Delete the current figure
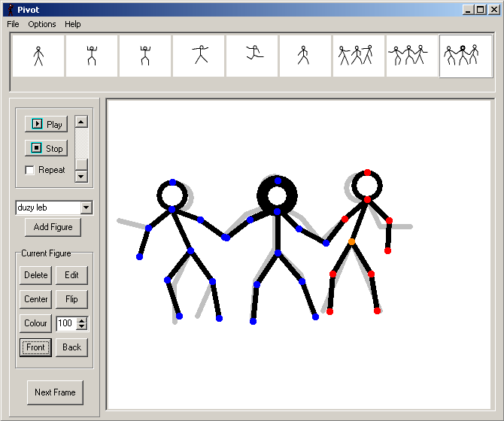 [35, 275]
